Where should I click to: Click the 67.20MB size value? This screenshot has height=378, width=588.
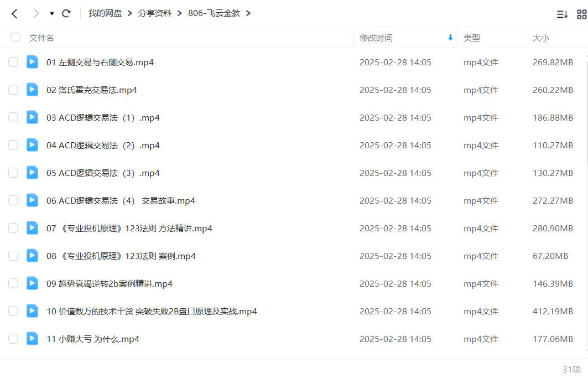tap(550, 256)
